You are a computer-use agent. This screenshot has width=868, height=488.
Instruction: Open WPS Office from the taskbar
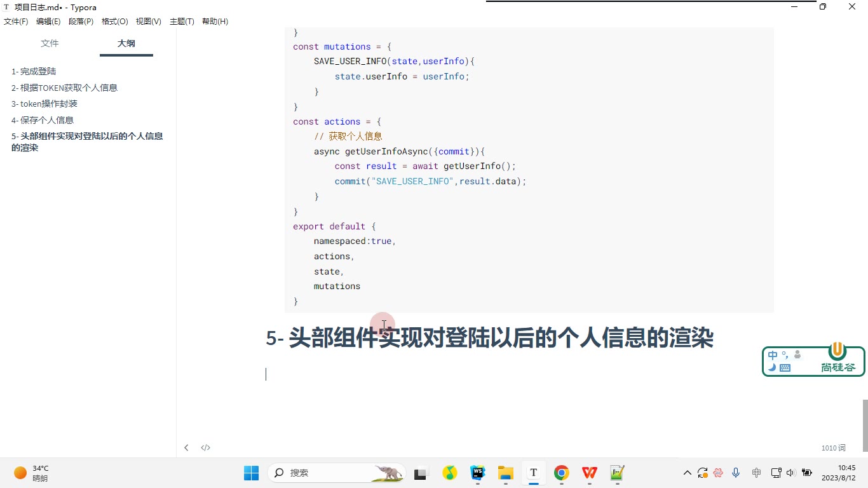[589, 473]
